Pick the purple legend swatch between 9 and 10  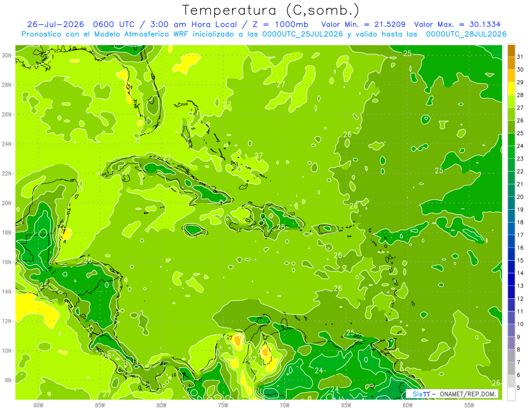point(511,330)
